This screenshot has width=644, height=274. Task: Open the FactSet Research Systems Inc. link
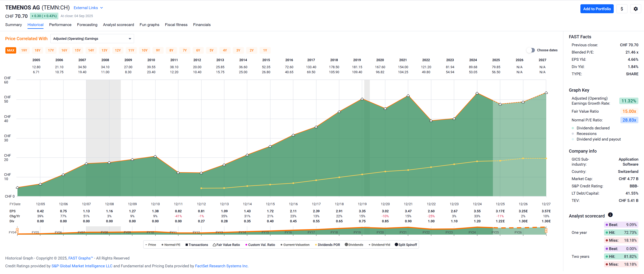pyautogui.click(x=221, y=266)
